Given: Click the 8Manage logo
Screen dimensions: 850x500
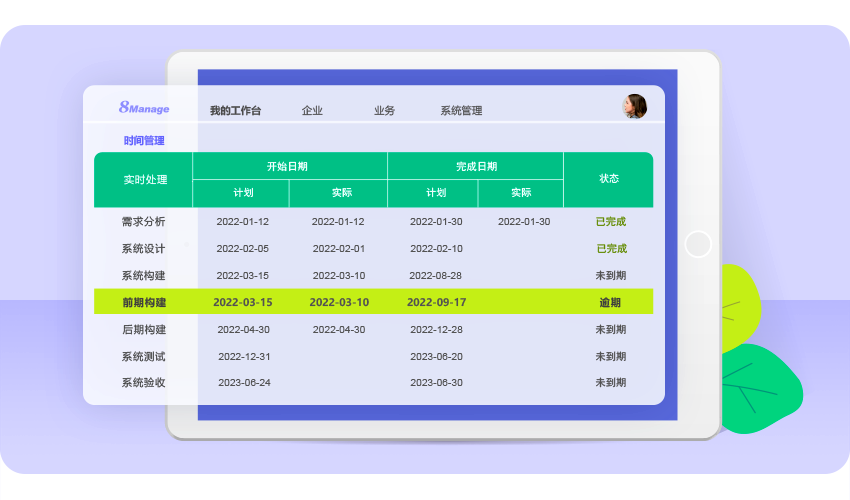Looking at the screenshot, I should (x=144, y=108).
